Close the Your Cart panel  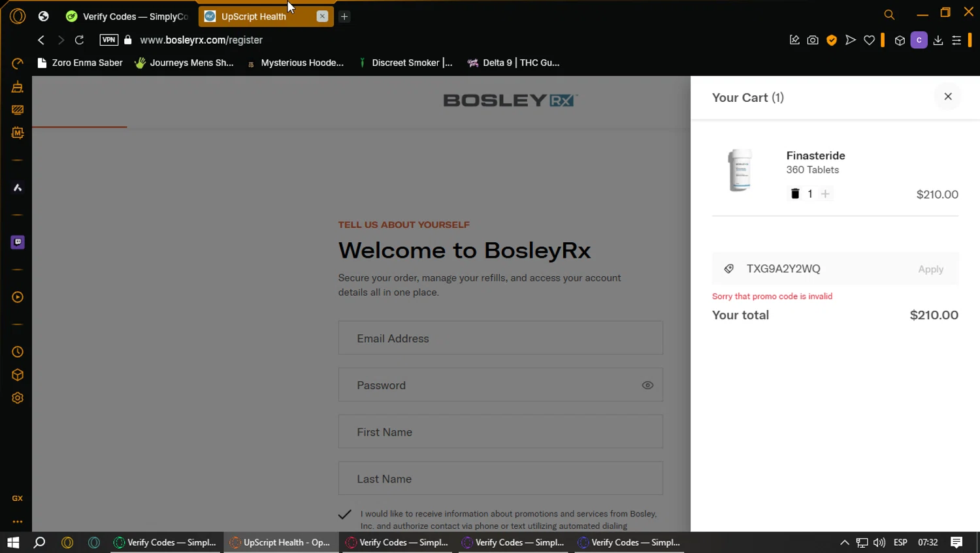(x=948, y=97)
